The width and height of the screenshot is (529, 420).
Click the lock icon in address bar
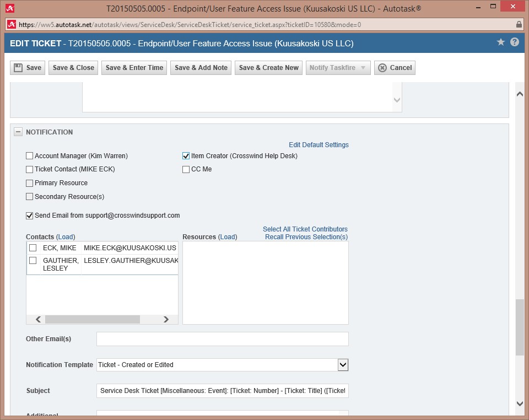point(519,25)
